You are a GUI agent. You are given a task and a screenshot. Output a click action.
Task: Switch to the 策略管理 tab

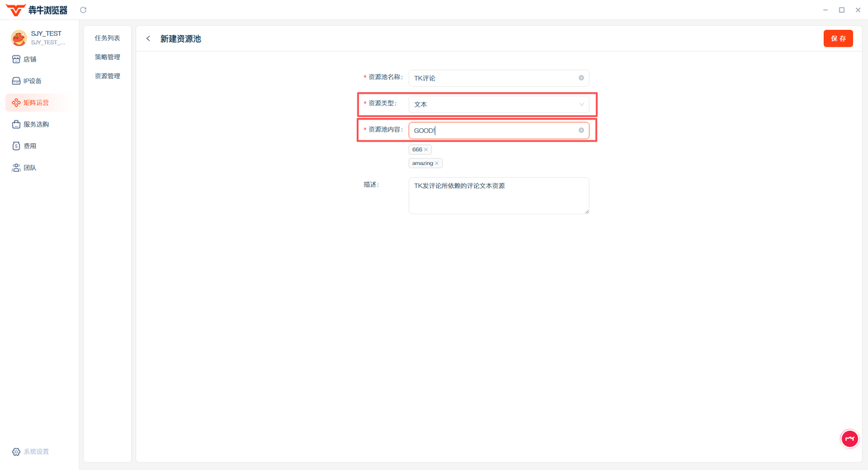point(107,58)
